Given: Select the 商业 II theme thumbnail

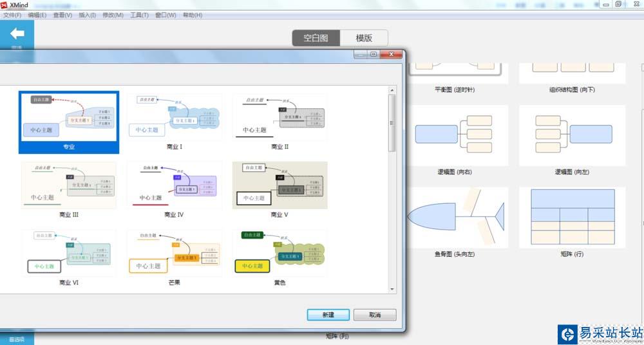Looking at the screenshot, I should pos(279,117).
